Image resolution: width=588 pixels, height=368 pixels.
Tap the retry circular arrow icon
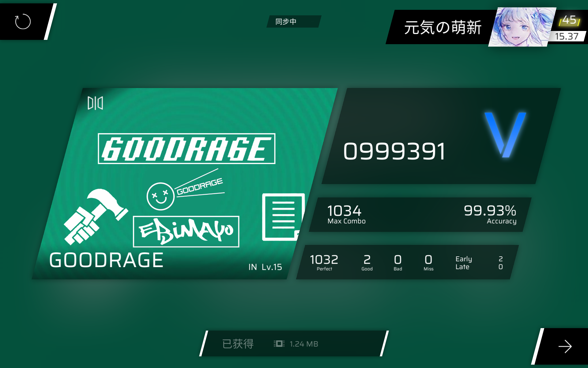[23, 22]
